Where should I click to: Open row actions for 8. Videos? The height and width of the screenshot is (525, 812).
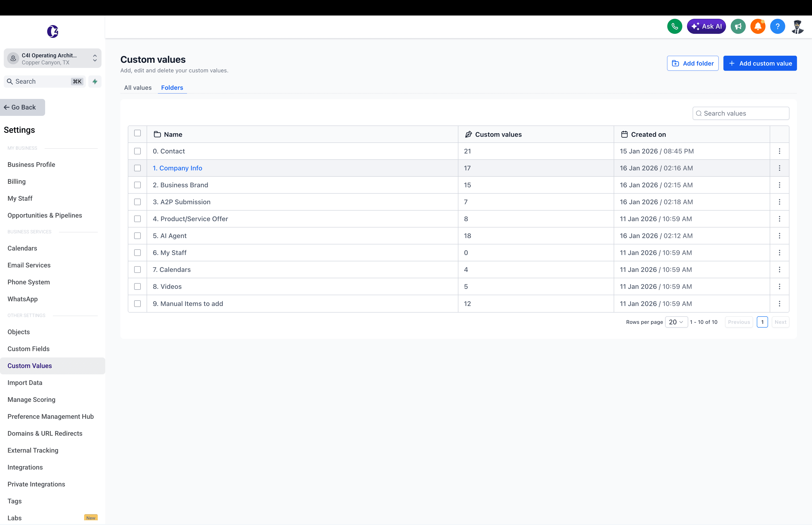pos(779,286)
